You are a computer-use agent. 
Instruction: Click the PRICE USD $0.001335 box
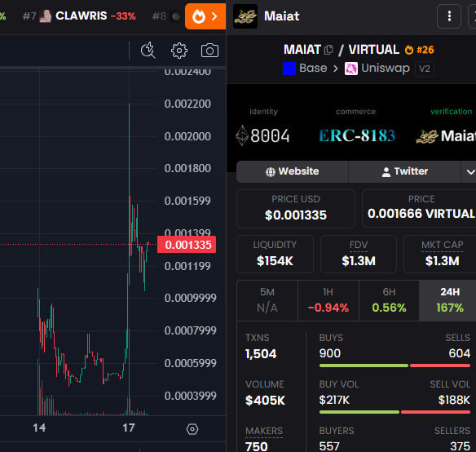tap(296, 209)
